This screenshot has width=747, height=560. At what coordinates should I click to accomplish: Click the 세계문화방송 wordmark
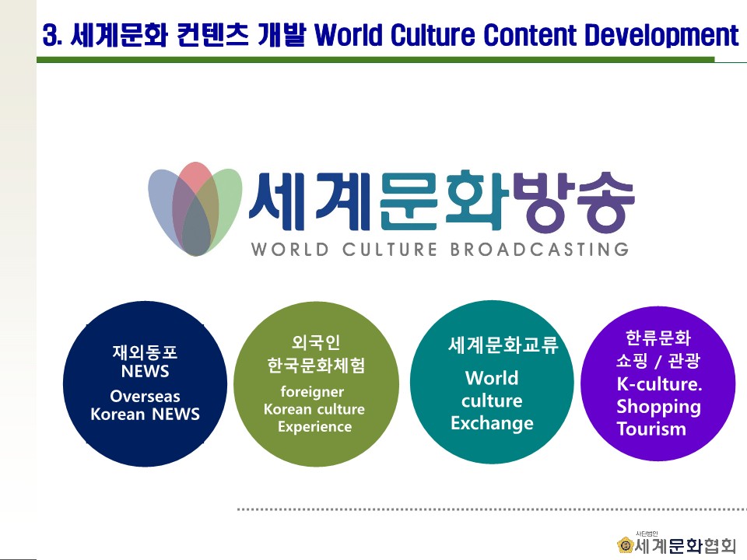pos(442,201)
